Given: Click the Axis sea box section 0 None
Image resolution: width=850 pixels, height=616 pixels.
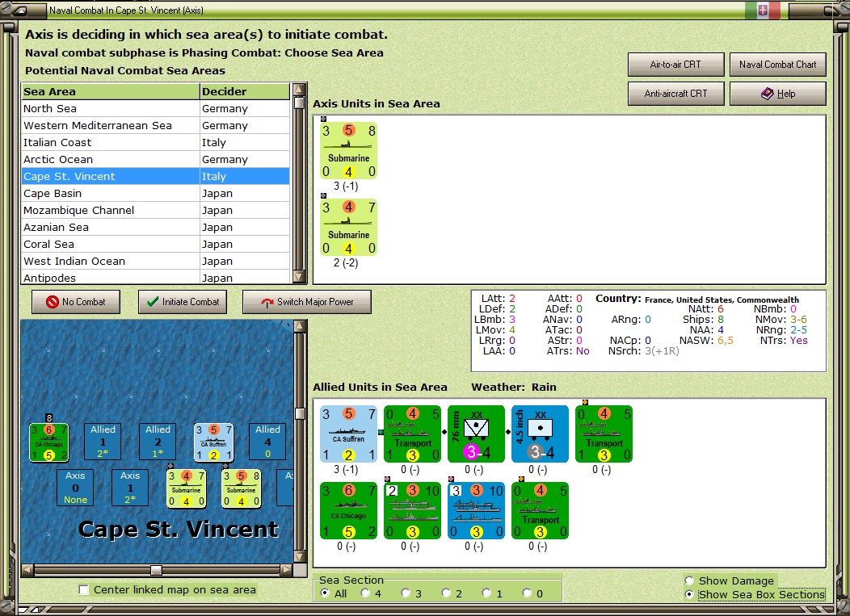Looking at the screenshot, I should click(x=75, y=488).
